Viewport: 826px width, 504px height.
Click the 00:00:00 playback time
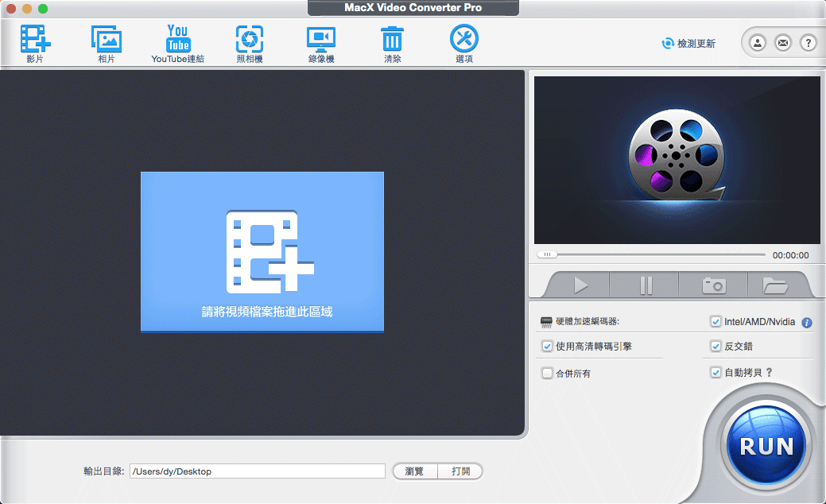[x=791, y=255]
